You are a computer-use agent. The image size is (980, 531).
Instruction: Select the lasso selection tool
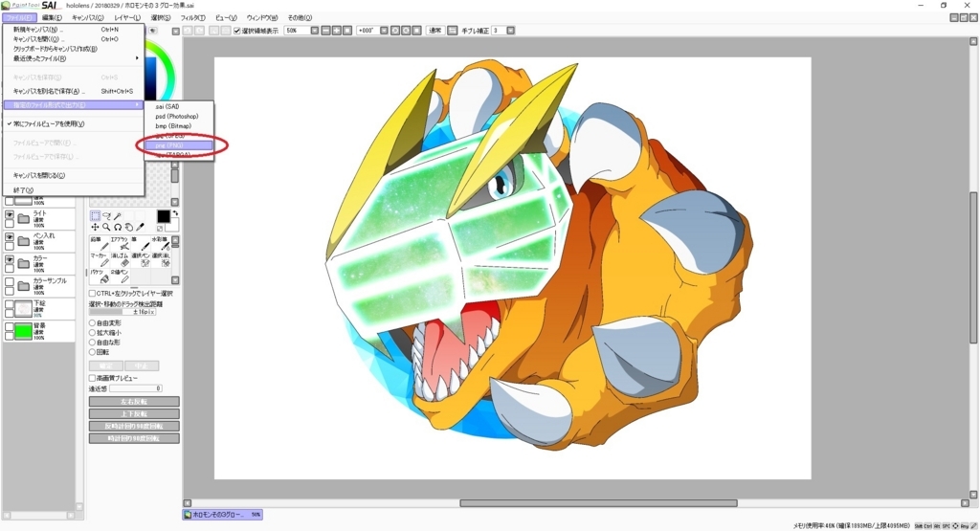(106, 216)
